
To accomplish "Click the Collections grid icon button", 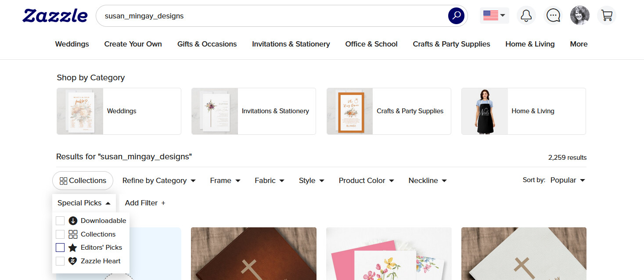I will point(83,180).
